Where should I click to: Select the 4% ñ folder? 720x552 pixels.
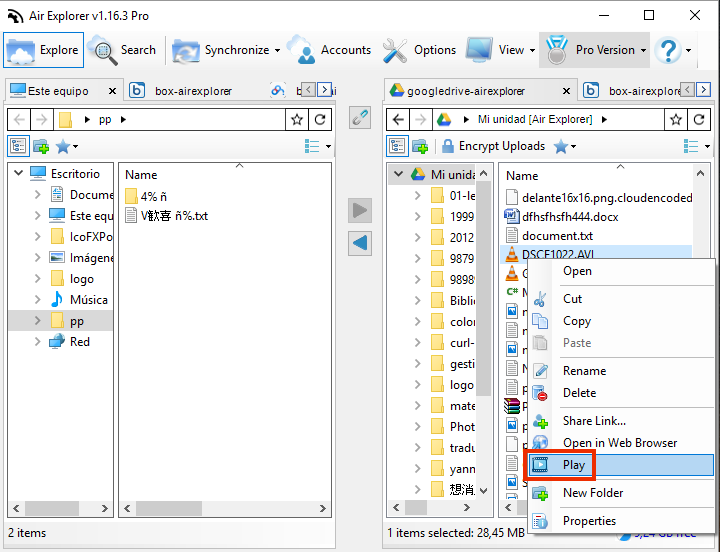[x=146, y=197]
